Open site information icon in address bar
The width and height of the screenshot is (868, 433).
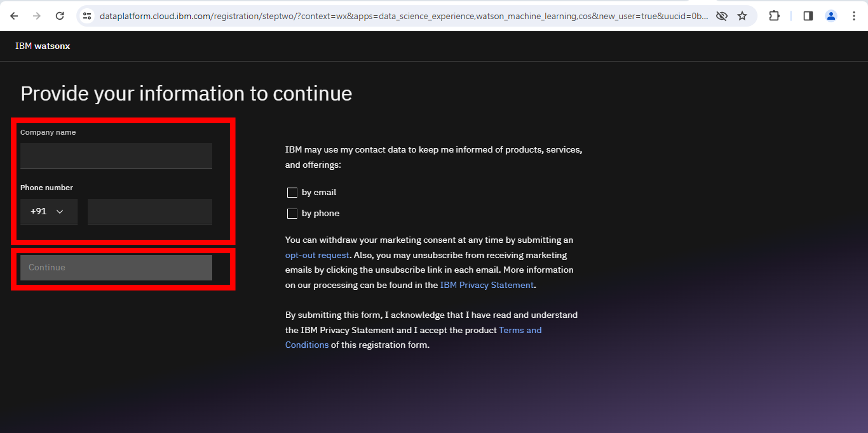(x=87, y=16)
